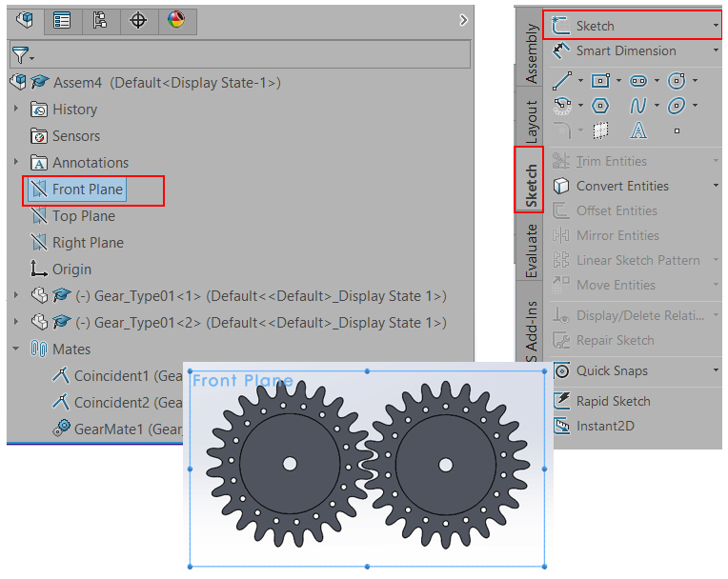The width and height of the screenshot is (728, 579).
Task: Open the Spline tool dropdown arrow
Action: coord(657,106)
